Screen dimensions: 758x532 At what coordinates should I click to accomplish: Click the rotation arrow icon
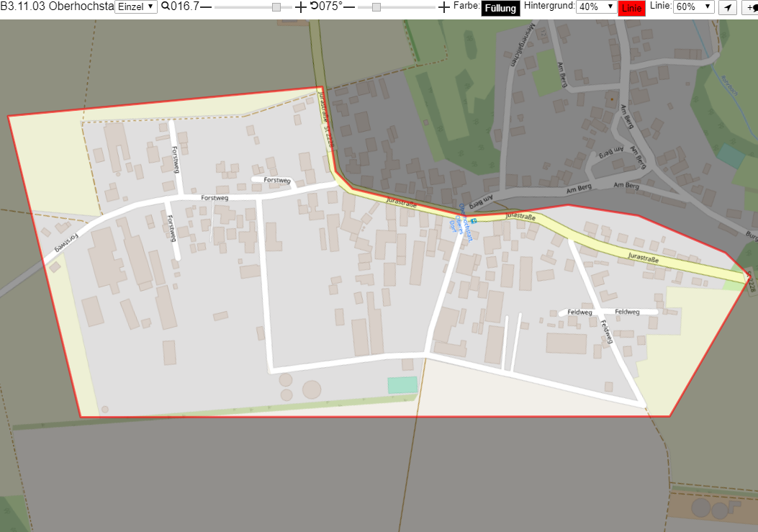(x=315, y=6)
